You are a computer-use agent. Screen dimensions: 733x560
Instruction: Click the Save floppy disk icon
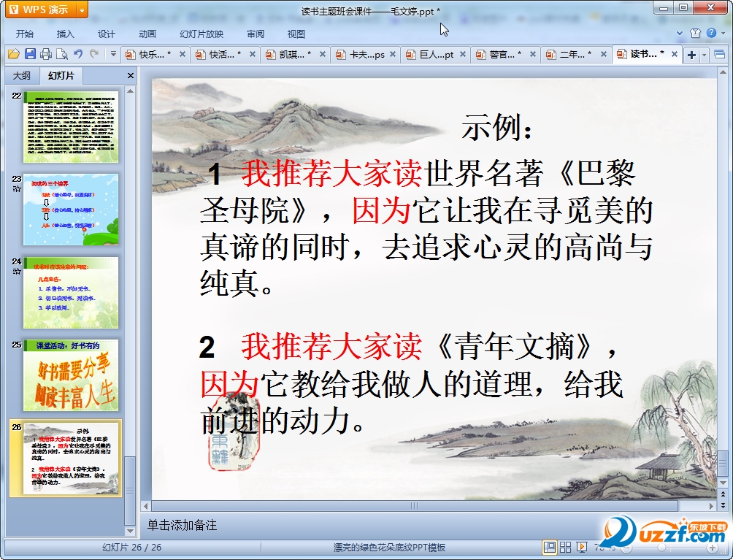pyautogui.click(x=30, y=54)
